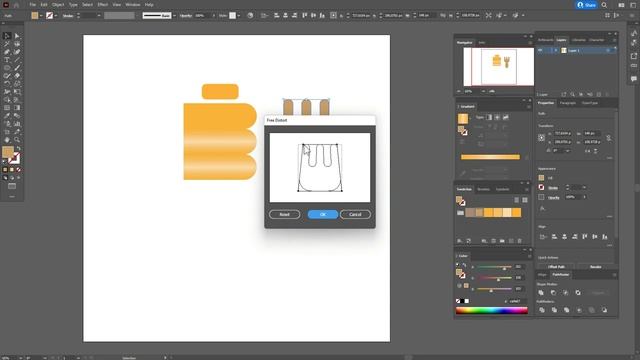Click the Intersect shape mode in Pathfinder
The height and width of the screenshot is (360, 640).
pyautogui.click(x=566, y=293)
